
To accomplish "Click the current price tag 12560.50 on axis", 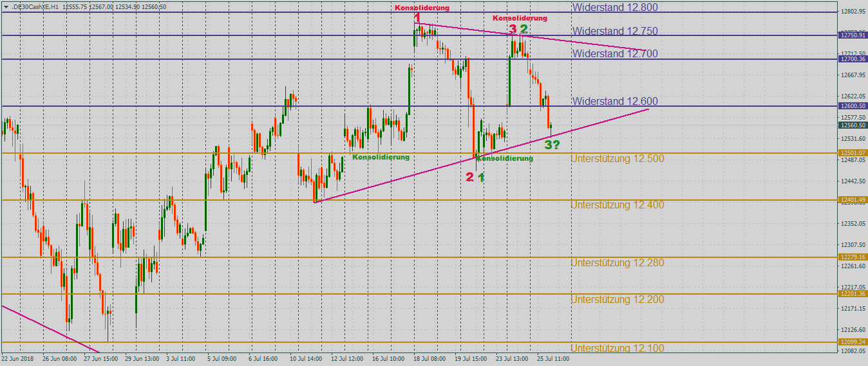I will point(853,125).
